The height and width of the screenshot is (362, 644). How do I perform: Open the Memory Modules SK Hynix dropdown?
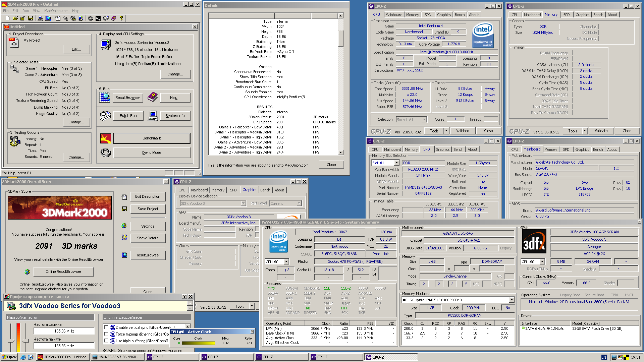tap(512, 300)
